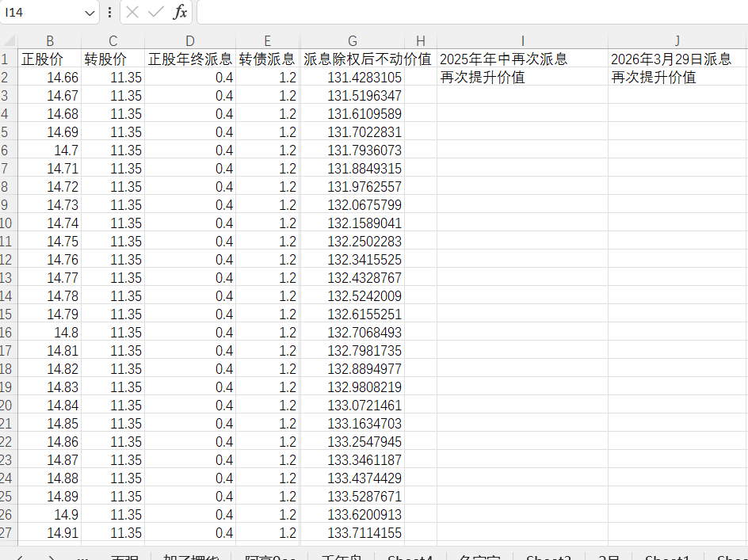Click the Insert Function fx icon
This screenshot has height=560, width=748.
click(180, 13)
